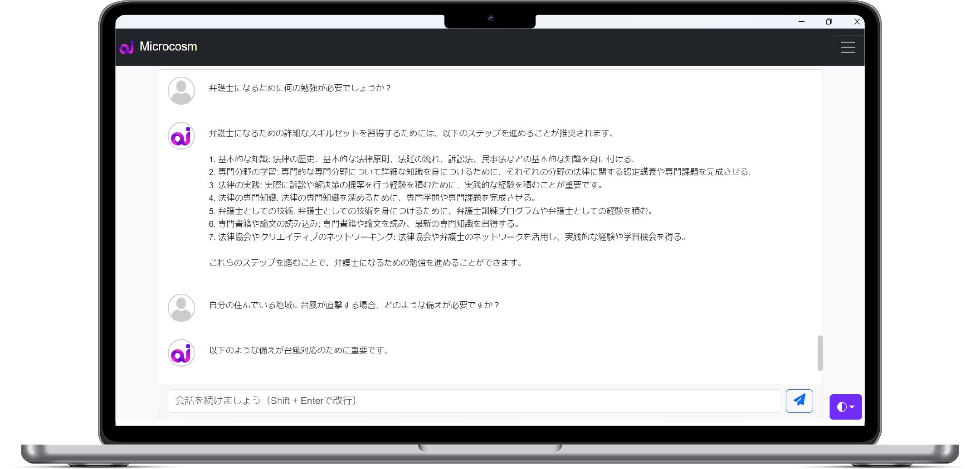The height and width of the screenshot is (469, 980).
Task: Click the chat vertical scrollbar thumb
Action: (x=819, y=353)
